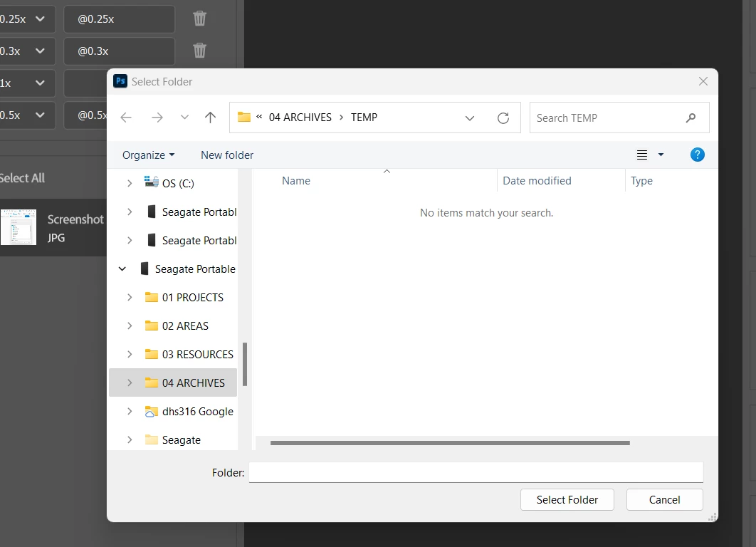Open the 0.3x scale dropdown
The width and height of the screenshot is (756, 547).
point(40,51)
